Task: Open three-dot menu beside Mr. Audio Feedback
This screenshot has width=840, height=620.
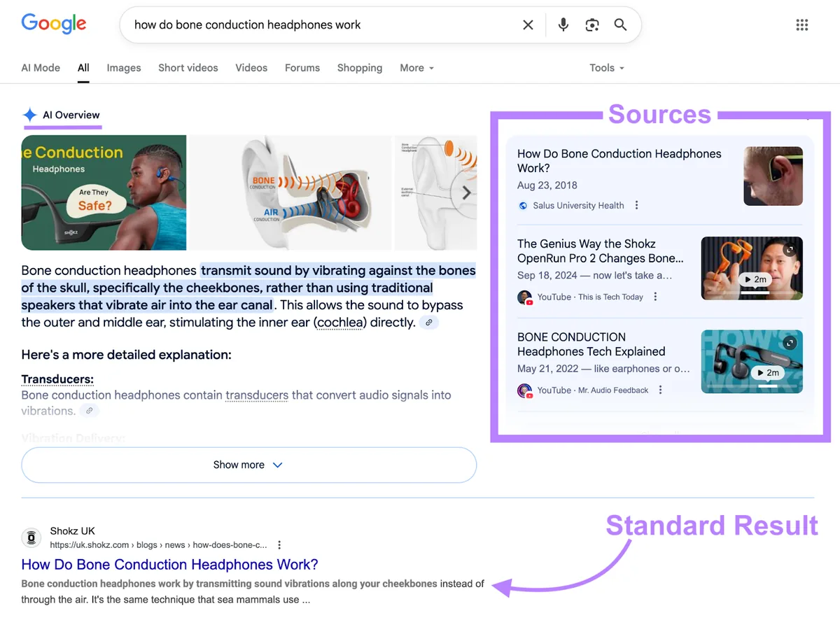Action: [660, 390]
